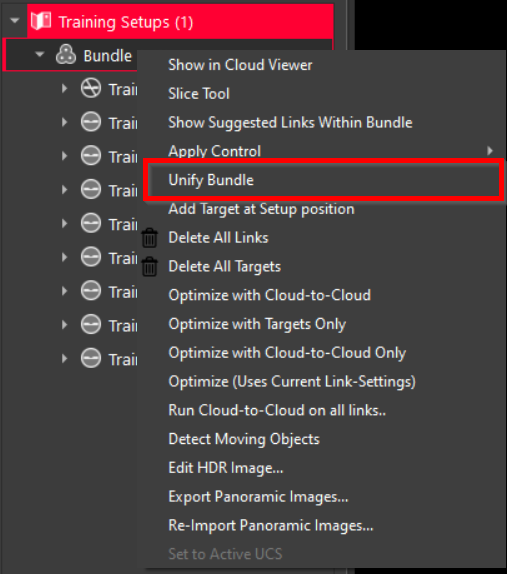Viewport: 507px width, 574px height.
Task: Expand the first Train setup arrow
Action: (64, 88)
